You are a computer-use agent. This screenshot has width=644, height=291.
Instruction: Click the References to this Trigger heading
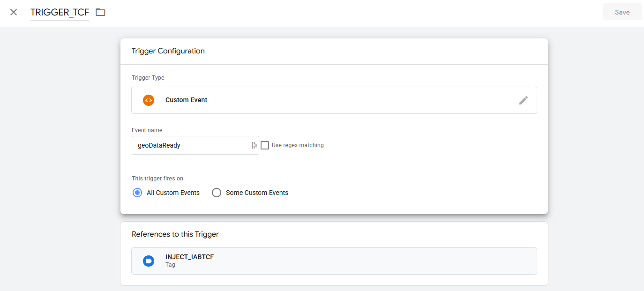175,234
